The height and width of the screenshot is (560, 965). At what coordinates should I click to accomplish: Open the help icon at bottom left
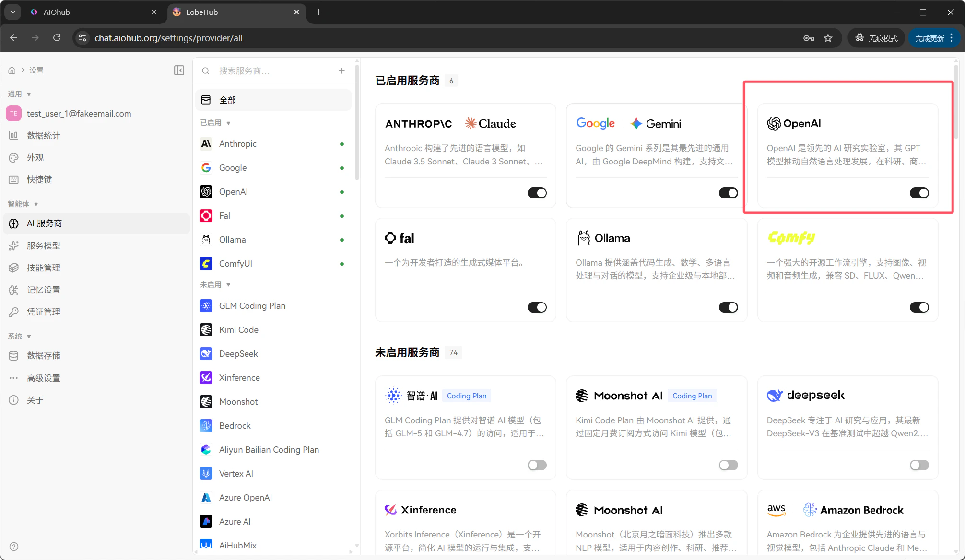pos(14,547)
